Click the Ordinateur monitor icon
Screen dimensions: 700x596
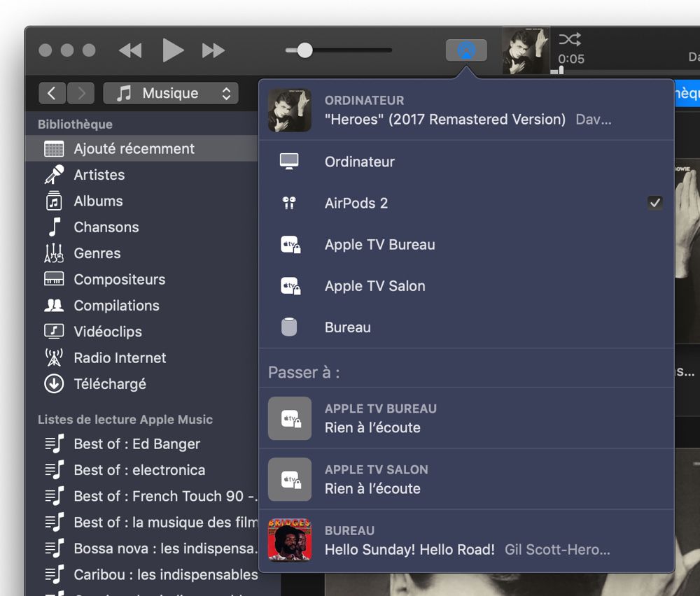tap(289, 161)
